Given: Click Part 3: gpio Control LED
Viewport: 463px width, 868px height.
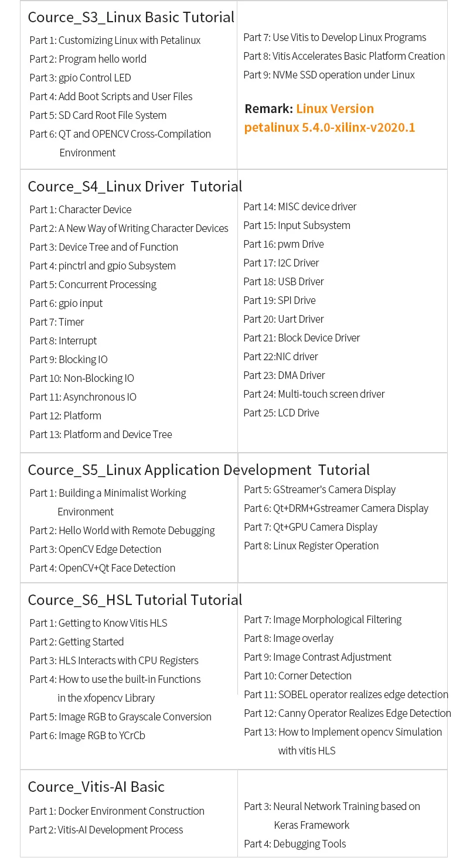Looking at the screenshot, I should point(80,78).
